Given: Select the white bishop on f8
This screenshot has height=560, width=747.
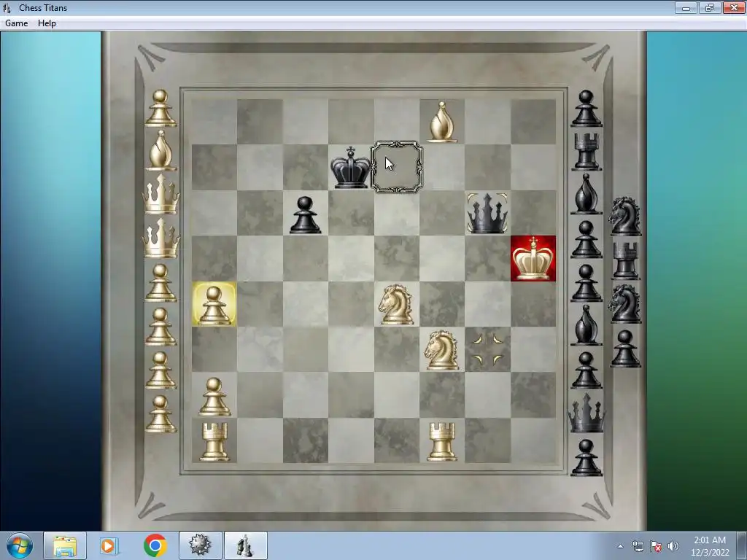Looking at the screenshot, I should pyautogui.click(x=441, y=122).
